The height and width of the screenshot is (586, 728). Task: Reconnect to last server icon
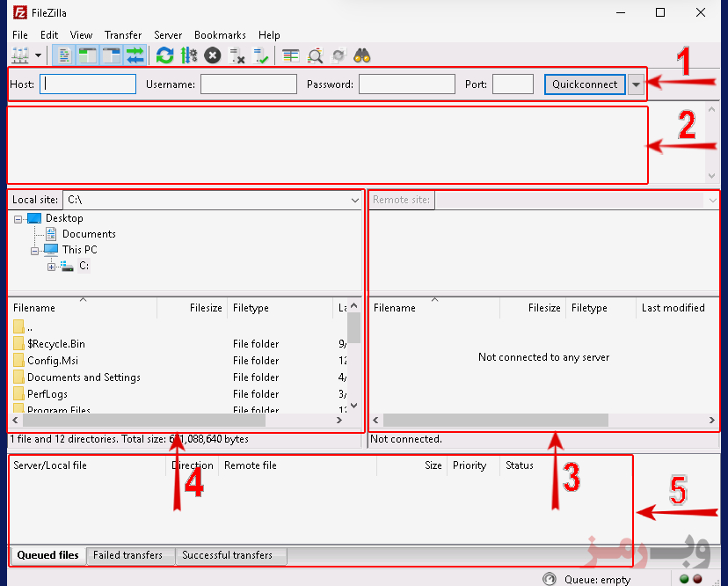coord(260,55)
